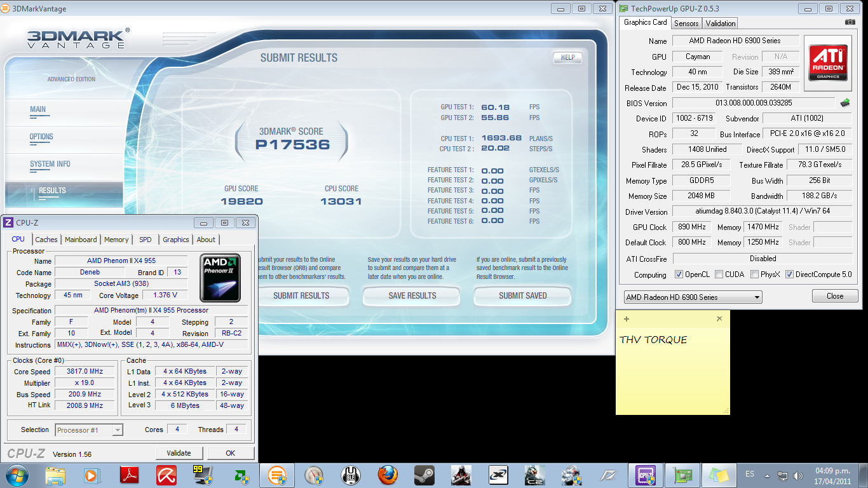Screen dimensions: 868x488
Task: Click the SAVE RESULTS button
Action: point(412,295)
